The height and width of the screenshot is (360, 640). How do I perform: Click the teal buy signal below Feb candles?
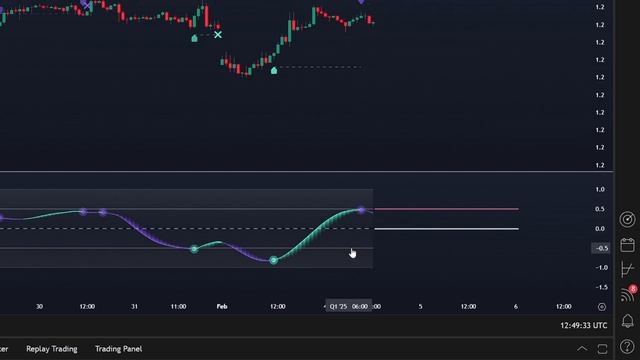pyautogui.click(x=274, y=71)
